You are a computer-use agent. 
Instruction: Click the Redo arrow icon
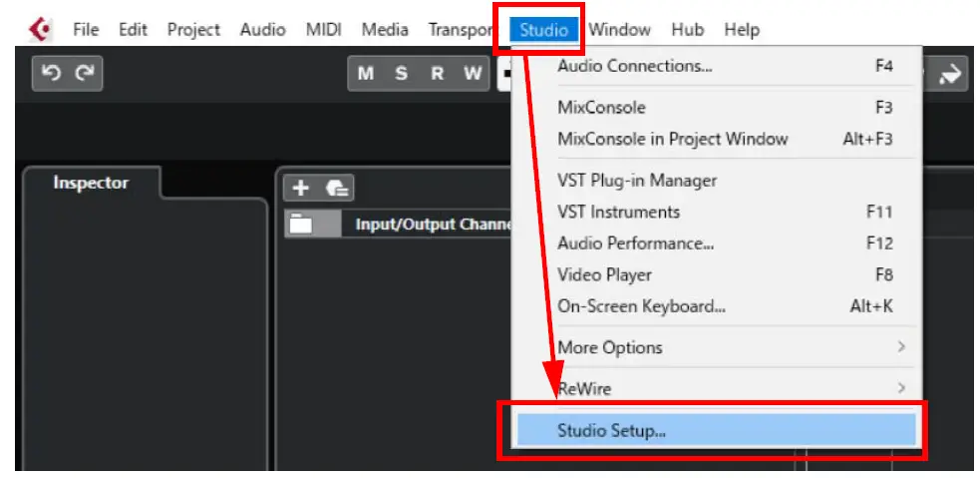(85, 74)
